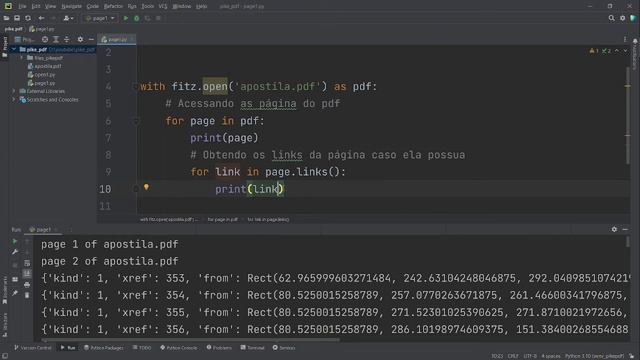Screen dimensions: 640x360
Task: Collapse the pike_pdf root folder
Action: tap(14, 49)
